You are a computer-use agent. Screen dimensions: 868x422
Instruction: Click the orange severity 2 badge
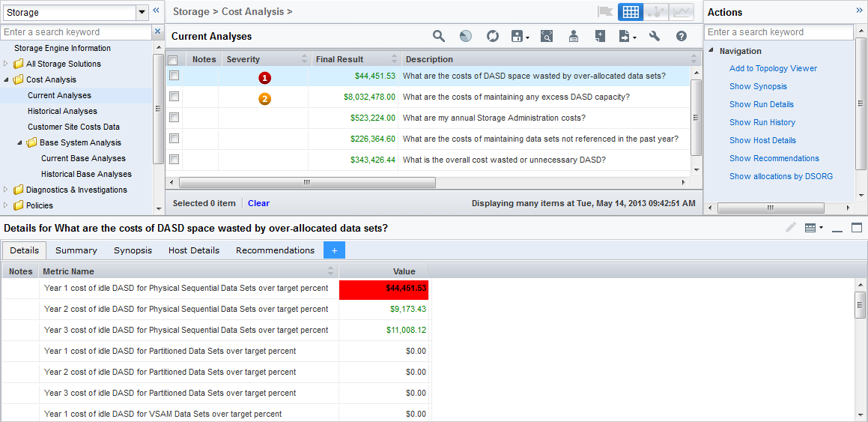[x=264, y=99]
